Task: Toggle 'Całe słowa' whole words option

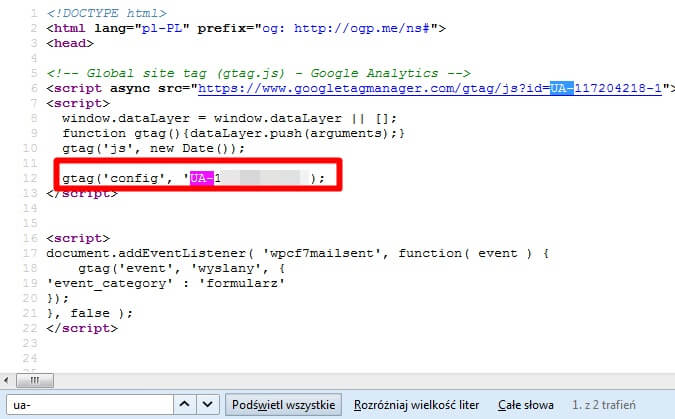Action: [x=526, y=405]
